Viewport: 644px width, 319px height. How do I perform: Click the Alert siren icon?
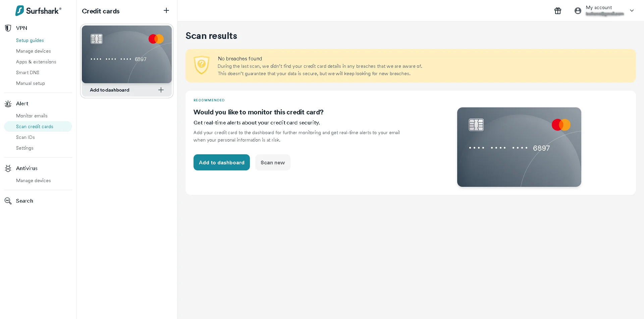pos(8,104)
